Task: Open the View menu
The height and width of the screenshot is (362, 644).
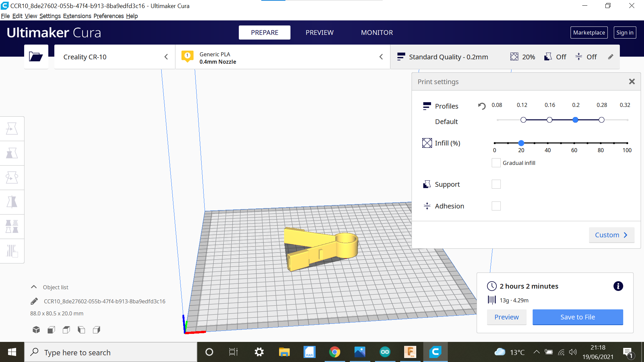Action: point(31,16)
